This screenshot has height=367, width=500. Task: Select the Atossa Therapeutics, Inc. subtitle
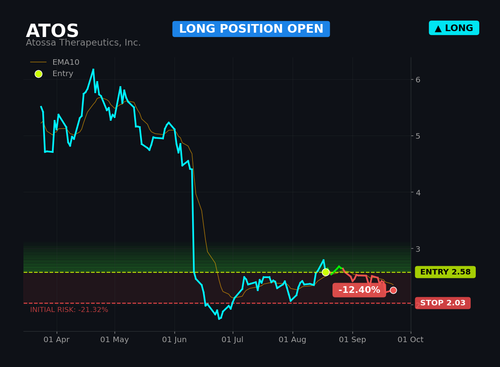[83, 43]
